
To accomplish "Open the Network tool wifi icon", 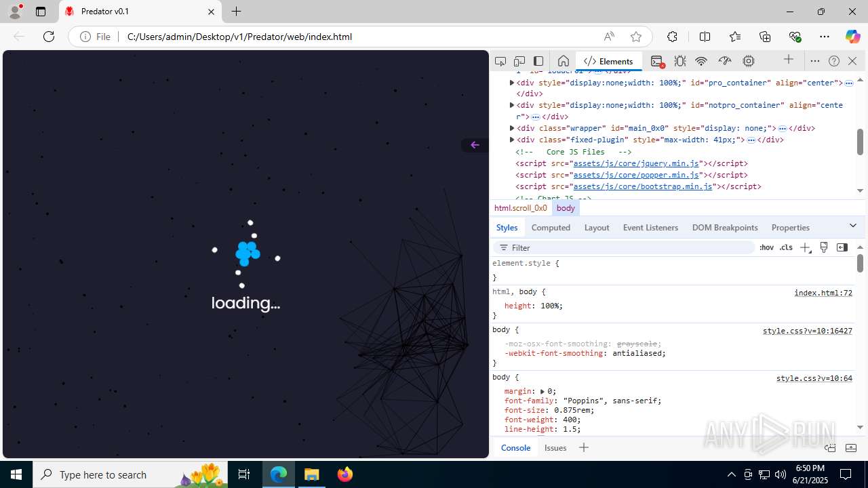I will click(701, 61).
